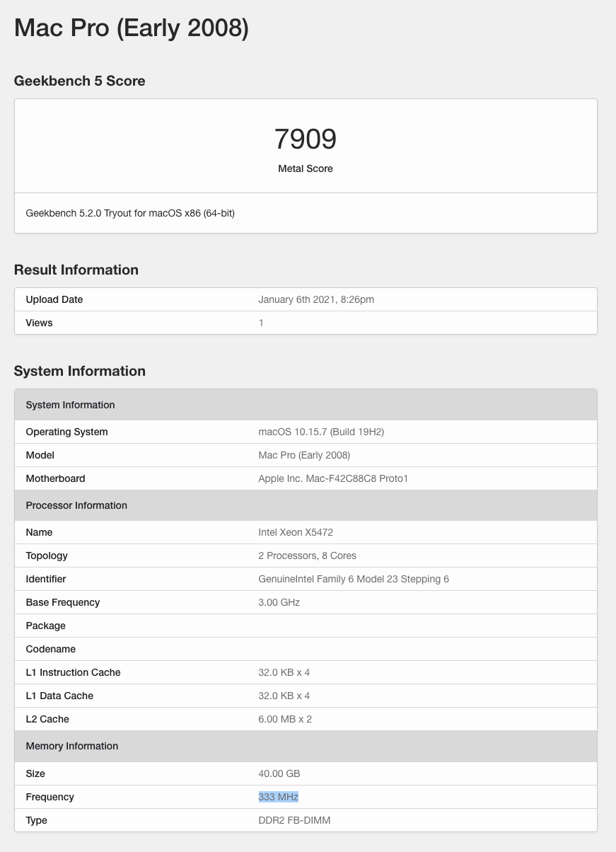Click the GenuineIntel Family 6 Model 23 value
This screenshot has height=852, width=616.
point(354,579)
